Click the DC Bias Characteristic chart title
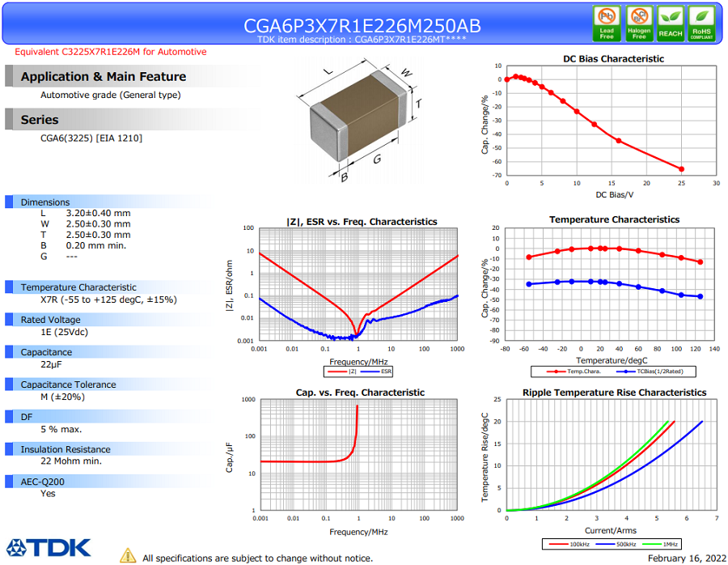The width and height of the screenshot is (728, 565). pyautogui.click(x=613, y=59)
